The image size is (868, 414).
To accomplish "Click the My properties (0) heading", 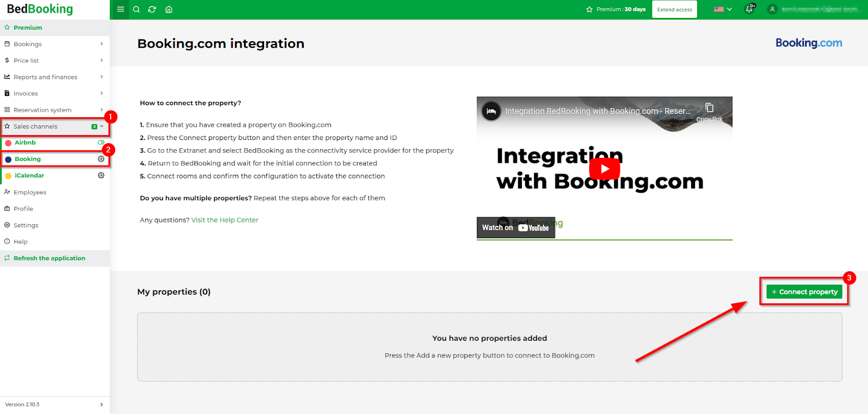I will 174,292.
